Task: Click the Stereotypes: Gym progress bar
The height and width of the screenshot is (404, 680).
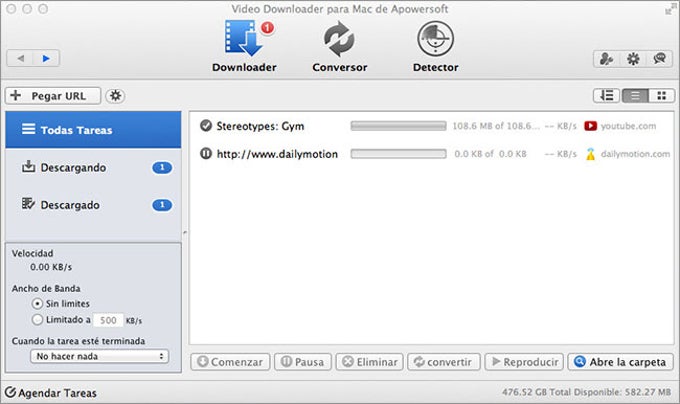Action: 398,126
